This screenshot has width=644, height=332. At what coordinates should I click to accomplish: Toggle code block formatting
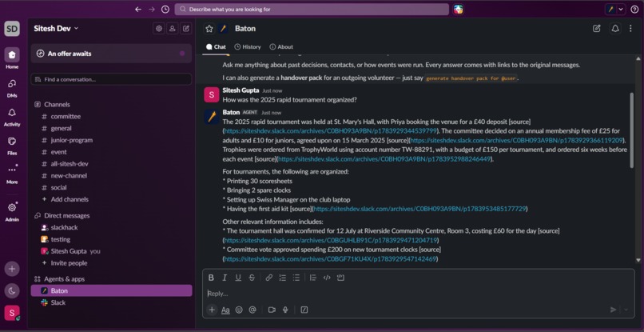[340, 278]
